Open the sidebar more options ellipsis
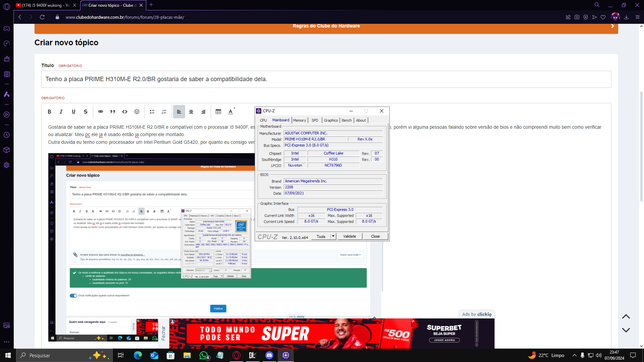644x362 pixels. pyautogui.click(x=7, y=342)
